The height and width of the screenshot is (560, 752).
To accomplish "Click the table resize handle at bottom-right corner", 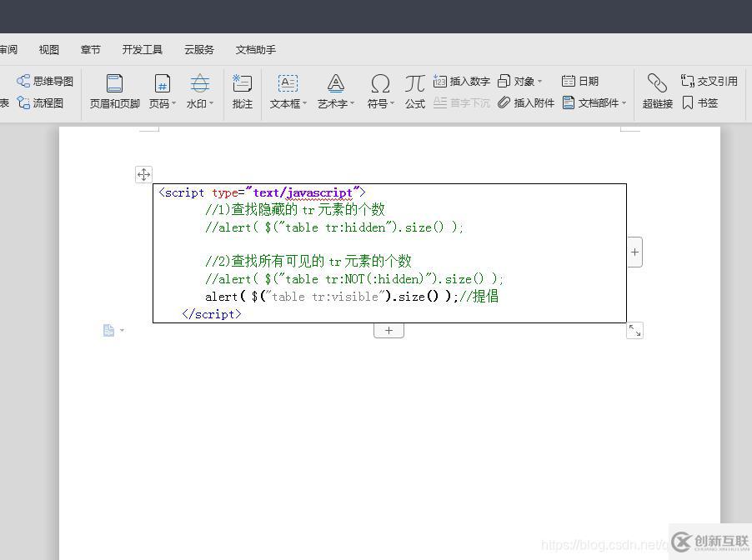I will tap(634, 331).
